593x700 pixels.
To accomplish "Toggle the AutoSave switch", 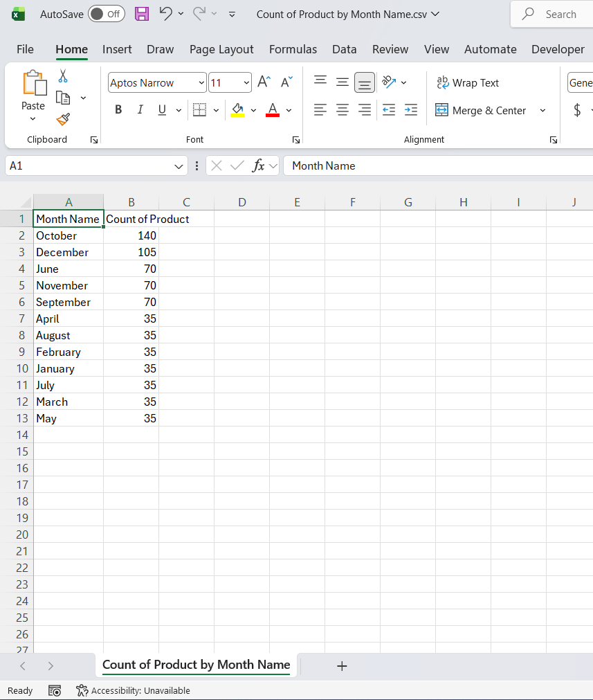I will 106,14.
